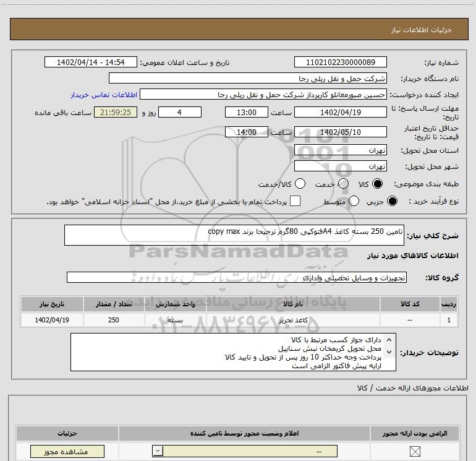Click the جزئیات اطلاعات نیاز title bar
Viewport: 476px width, 461px height.
[x=239, y=29]
